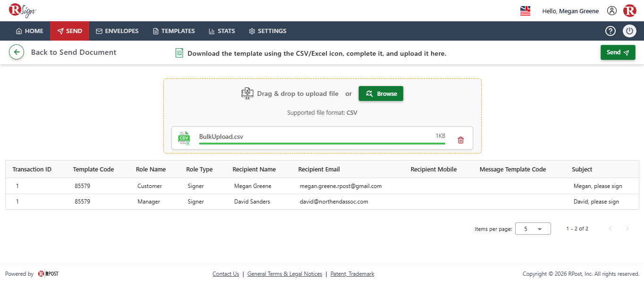The image size is (644, 281).
Task: Open the user profile icon
Action: [612, 11]
